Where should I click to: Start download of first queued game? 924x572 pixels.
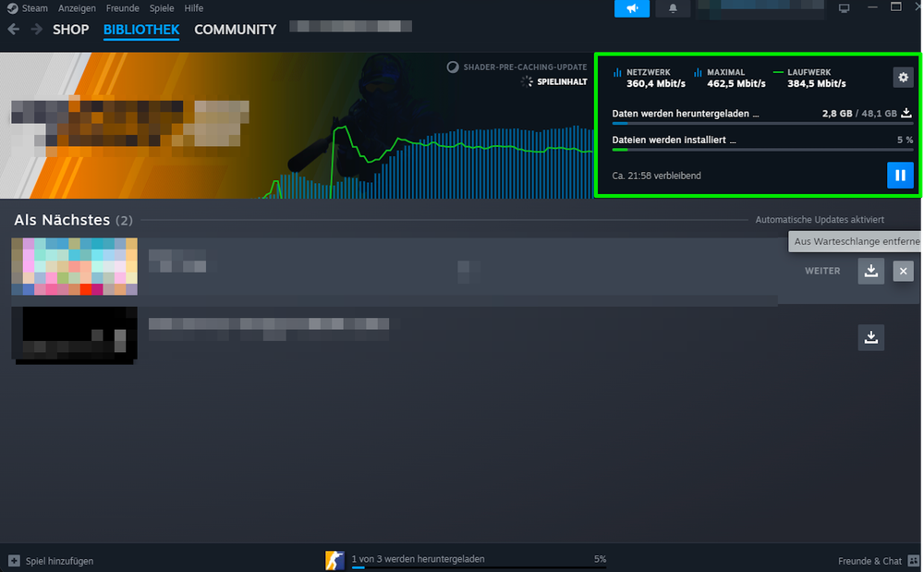[870, 271]
